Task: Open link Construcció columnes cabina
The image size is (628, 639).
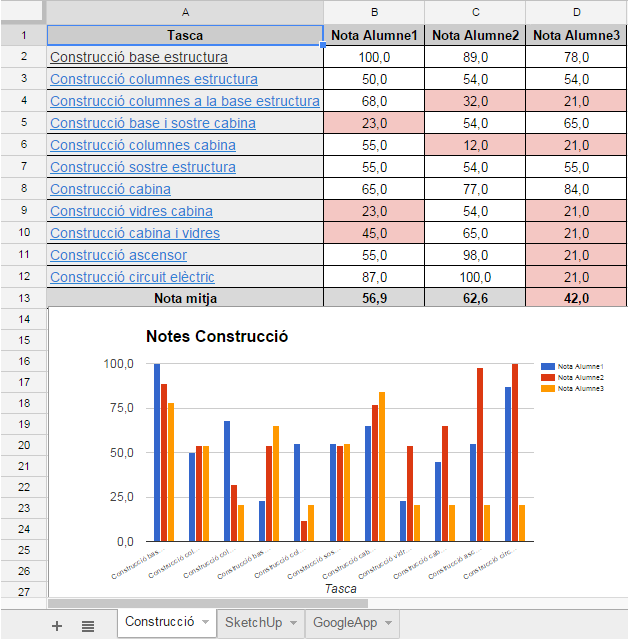Action: coord(143,145)
